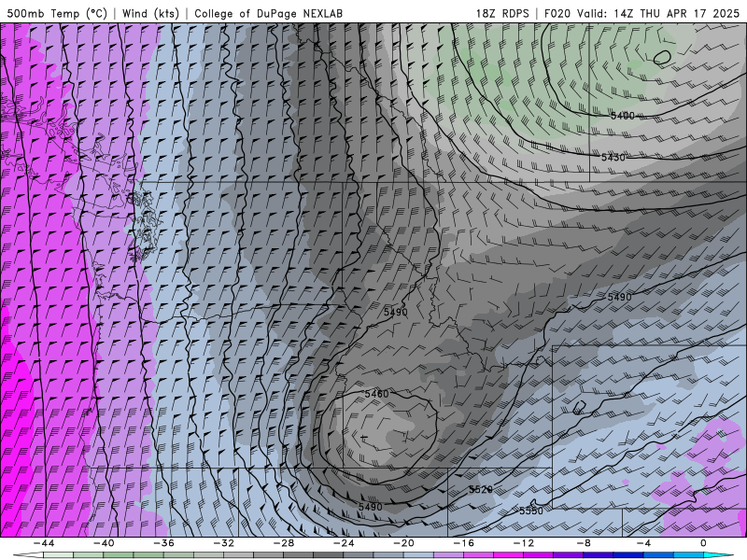Click the 5460 closed-low contour label
This screenshot has height=560, width=747.
(x=377, y=394)
